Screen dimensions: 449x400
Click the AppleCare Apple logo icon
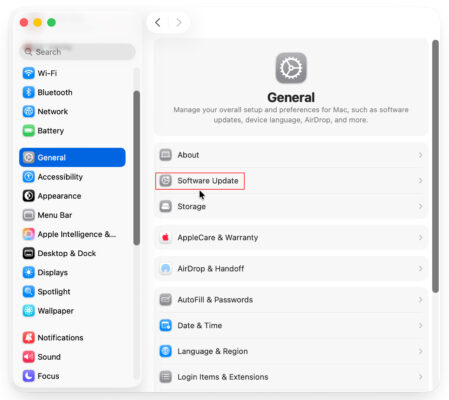coord(166,237)
